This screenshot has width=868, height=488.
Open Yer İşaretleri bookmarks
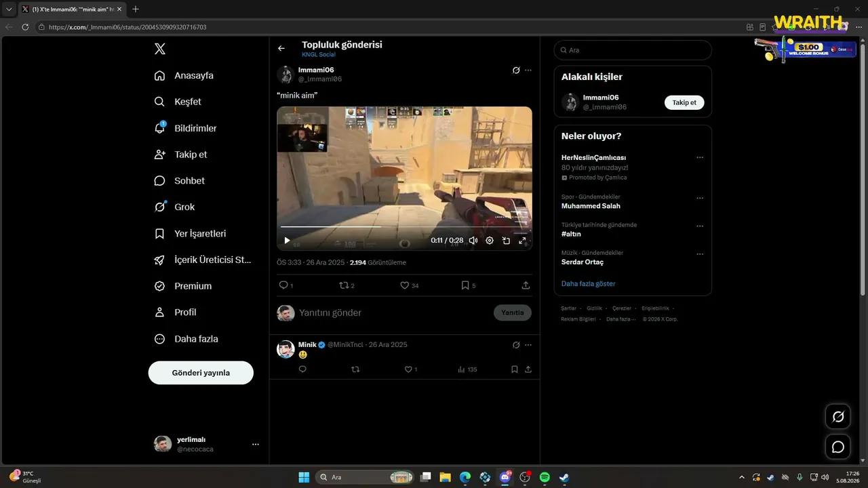190,234
